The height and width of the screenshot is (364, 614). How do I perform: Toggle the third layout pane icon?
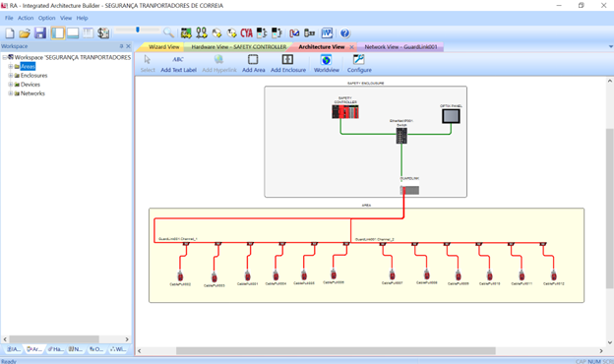click(x=89, y=33)
